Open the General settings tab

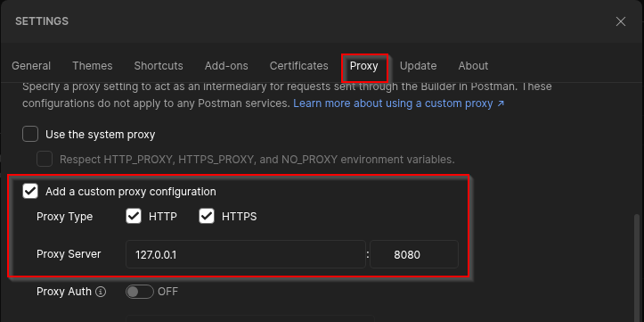(31, 66)
